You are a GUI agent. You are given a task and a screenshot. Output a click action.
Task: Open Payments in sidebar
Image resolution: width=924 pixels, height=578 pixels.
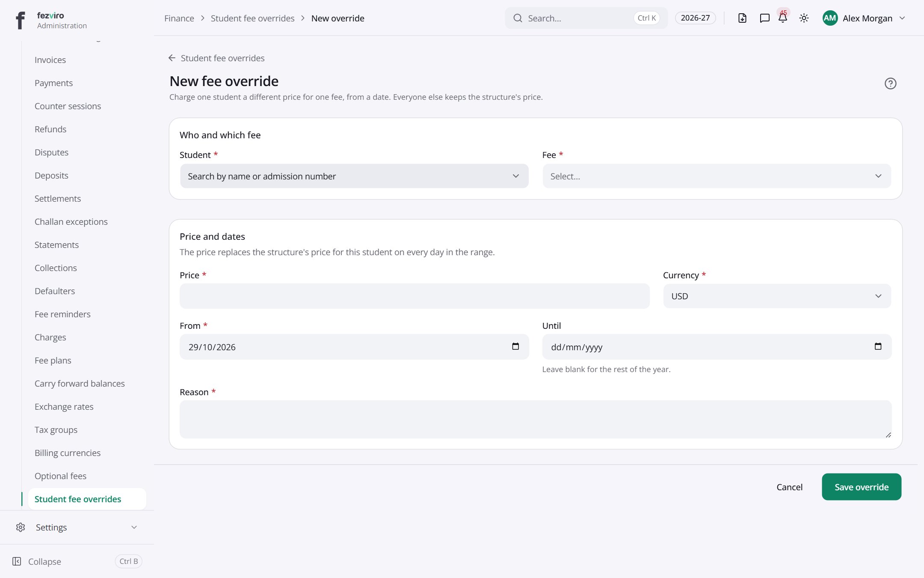coord(53,83)
